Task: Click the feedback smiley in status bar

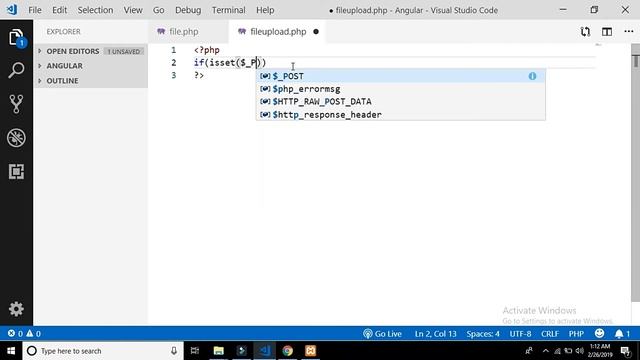Action: point(599,333)
